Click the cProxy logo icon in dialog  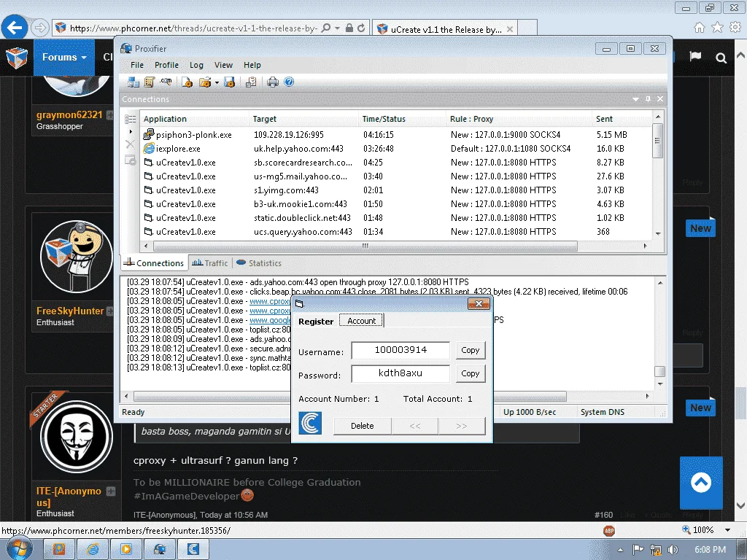(x=310, y=424)
